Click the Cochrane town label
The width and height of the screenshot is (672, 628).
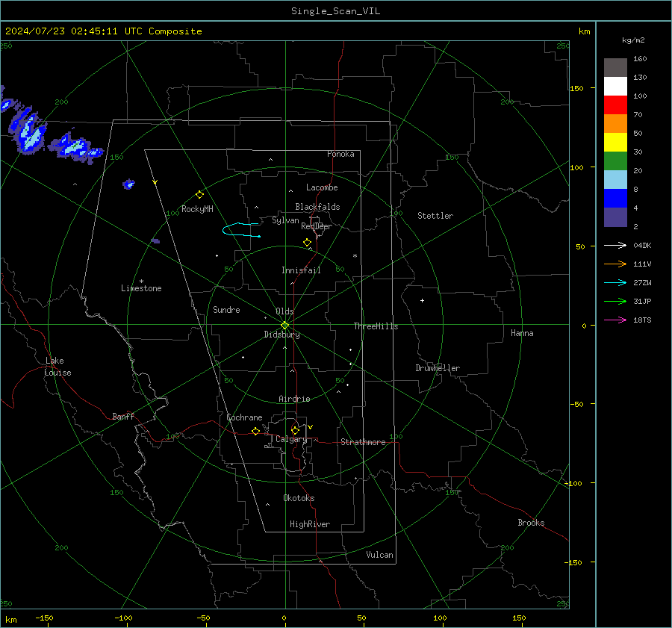(244, 417)
